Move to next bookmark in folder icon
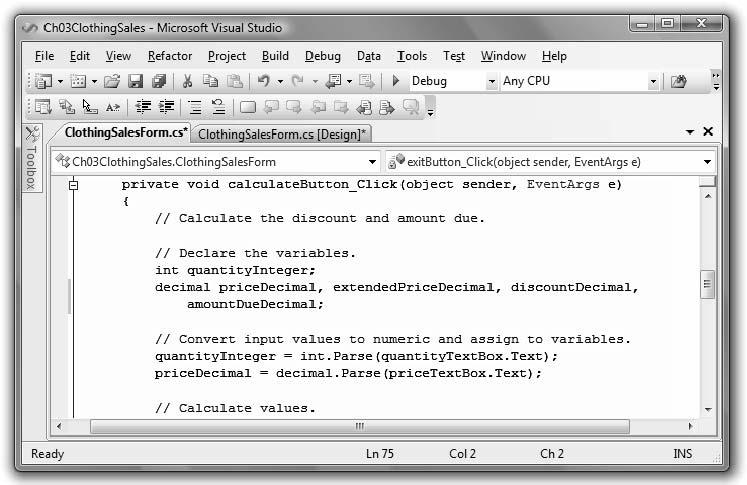Viewport: 747px width, 485px height. [341, 107]
